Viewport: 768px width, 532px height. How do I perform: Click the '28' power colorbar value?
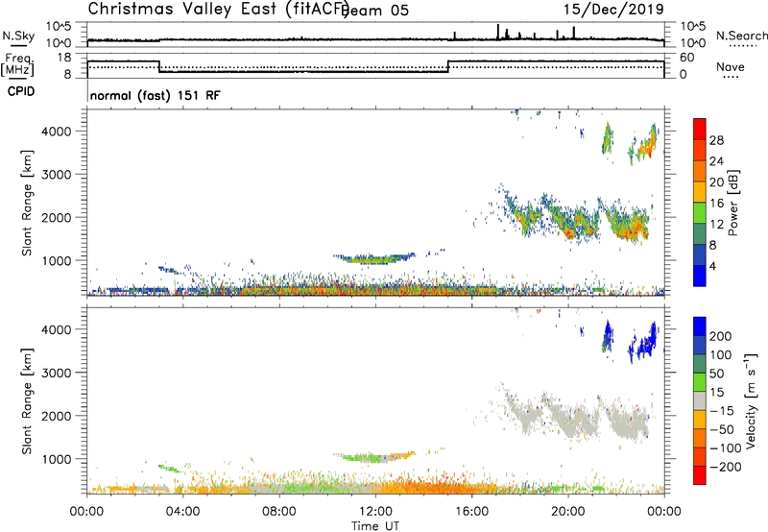pyautogui.click(x=716, y=140)
